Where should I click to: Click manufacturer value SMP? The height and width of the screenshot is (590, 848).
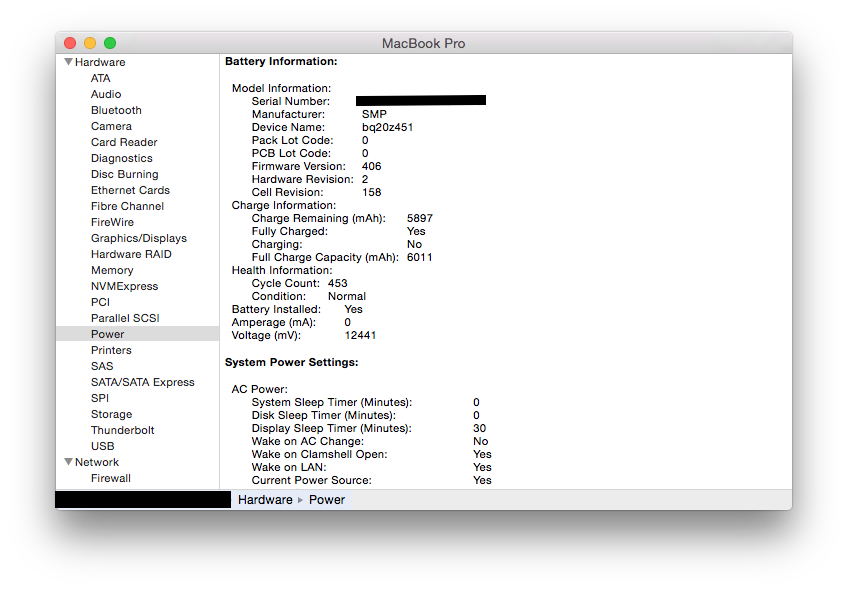coord(374,114)
